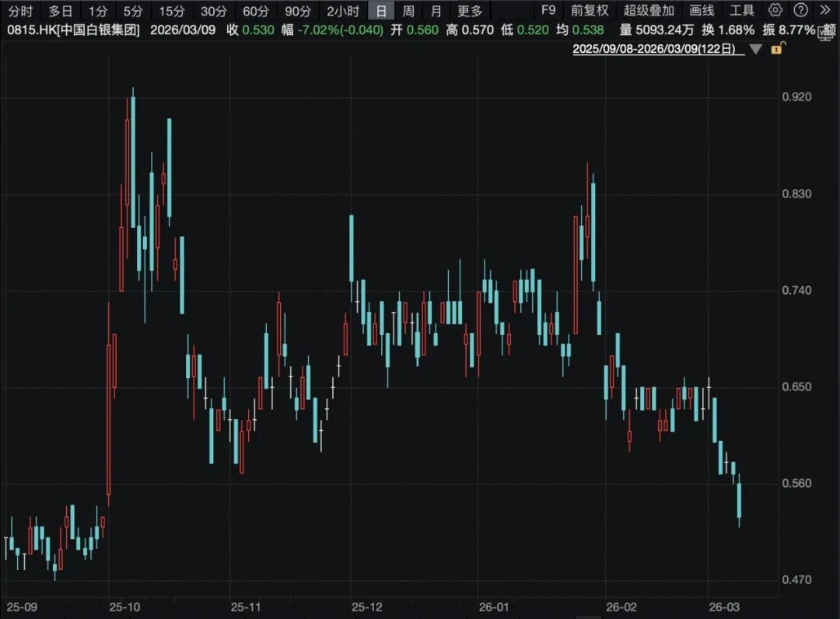Click the opening price 0.560
The image size is (840, 619).
tap(422, 30)
